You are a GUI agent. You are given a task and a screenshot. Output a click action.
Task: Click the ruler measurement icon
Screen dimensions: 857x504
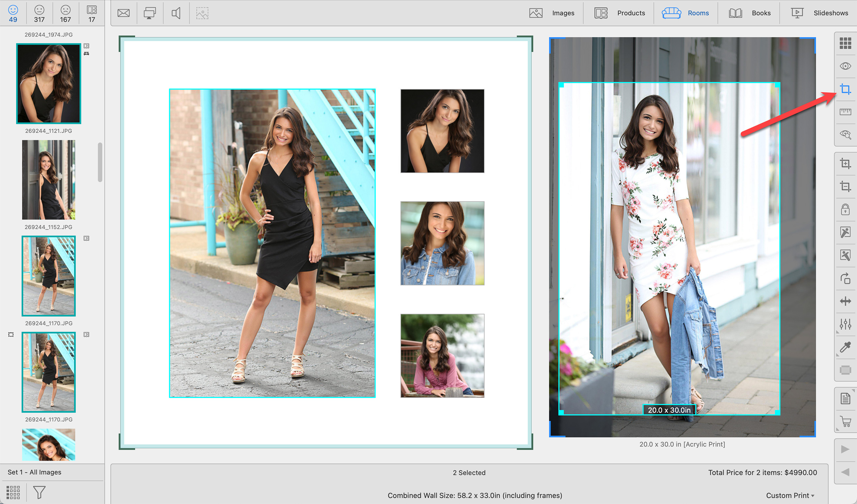click(x=845, y=112)
